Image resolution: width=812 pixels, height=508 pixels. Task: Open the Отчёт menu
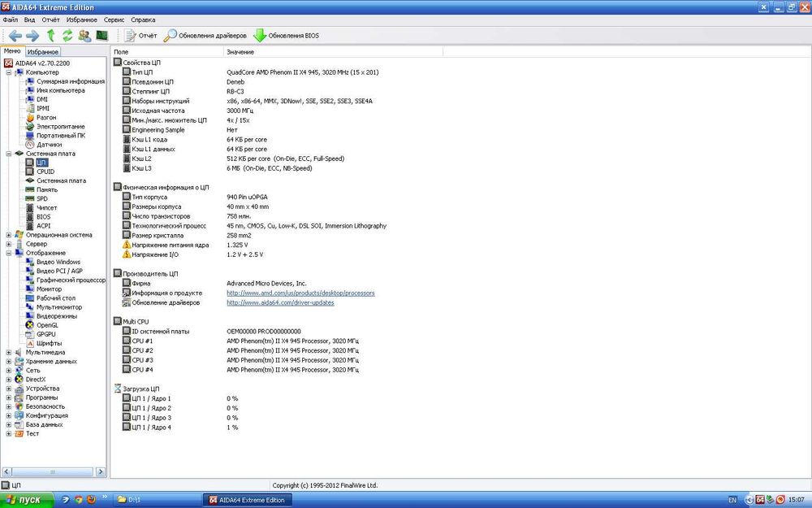click(x=50, y=20)
